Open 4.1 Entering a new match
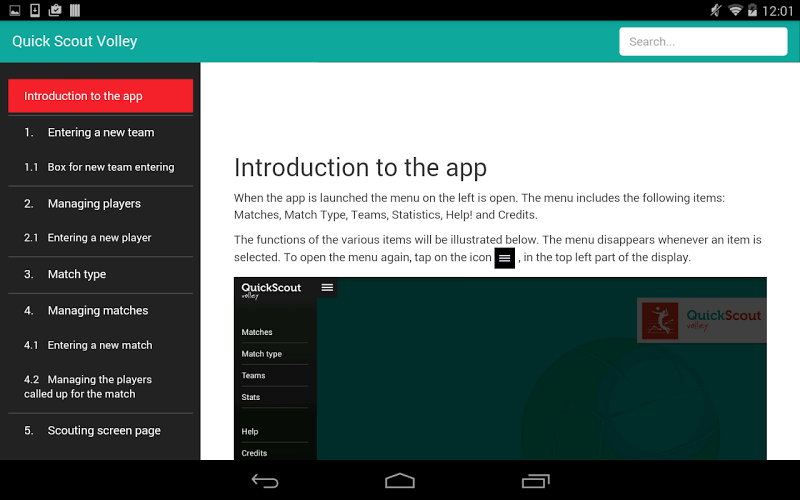The image size is (800, 500). [x=101, y=345]
